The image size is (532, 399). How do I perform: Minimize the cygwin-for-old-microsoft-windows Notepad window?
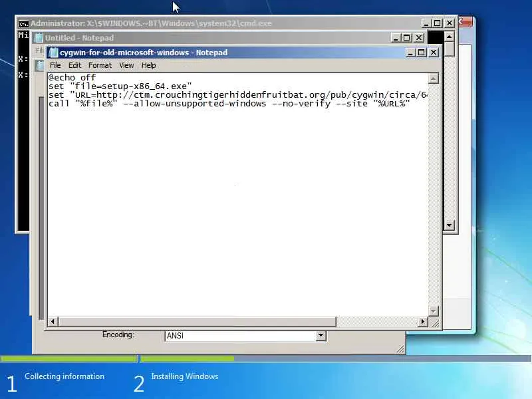(410, 53)
